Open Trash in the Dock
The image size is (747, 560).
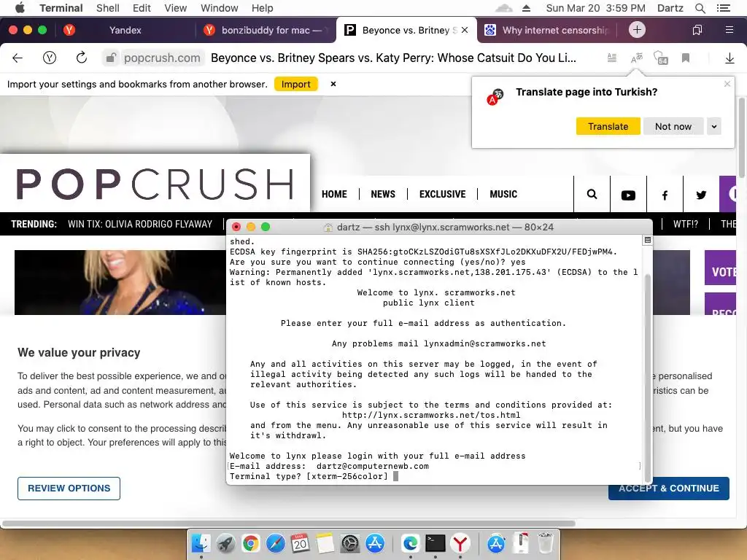coord(545,542)
